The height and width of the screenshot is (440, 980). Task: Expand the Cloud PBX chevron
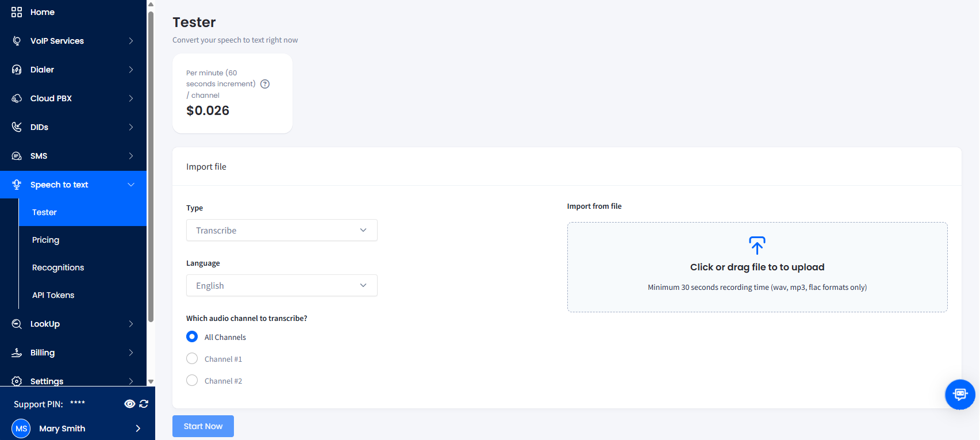pos(131,98)
